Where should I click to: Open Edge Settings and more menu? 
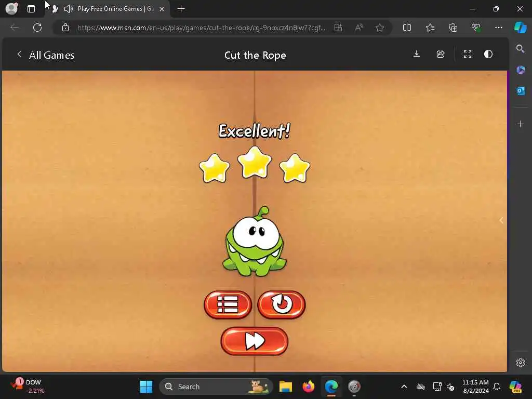[498, 28]
